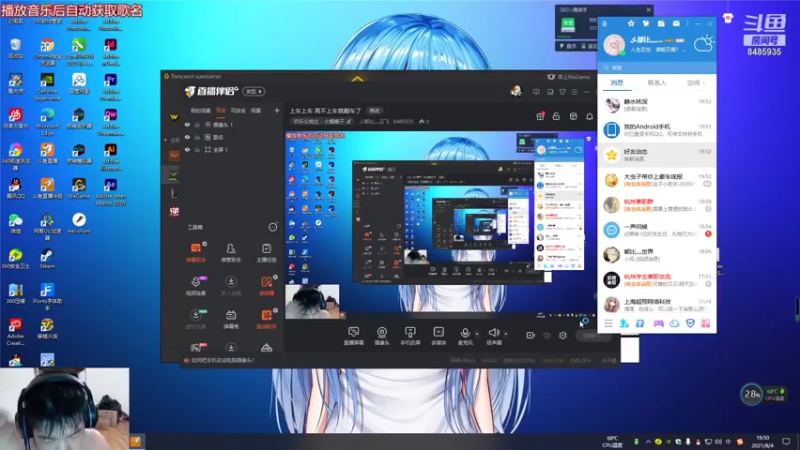Viewport: 800px width, 450px height.
Task: Open the 如何把手机变成电脑摄像头 help link
Action: click(x=222, y=360)
